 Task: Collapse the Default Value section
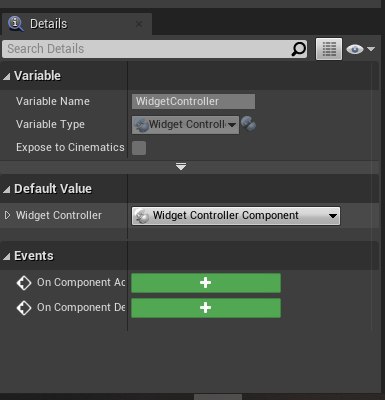[6, 190]
